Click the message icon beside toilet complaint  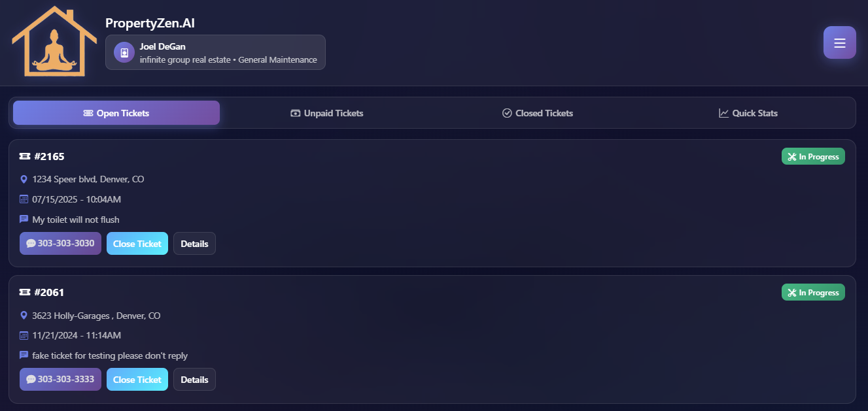click(24, 219)
